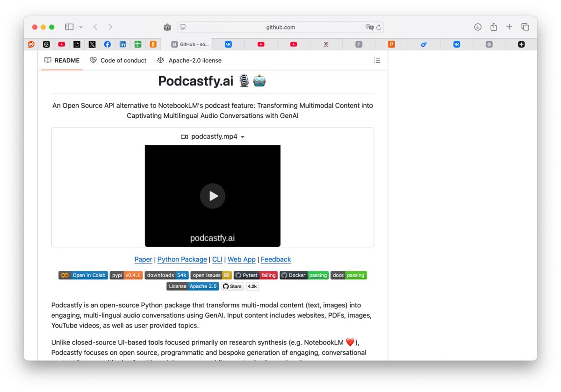The width and height of the screenshot is (561, 392).
Task: Open the Reddit pinned tab
Action: pyautogui.click(x=31, y=44)
